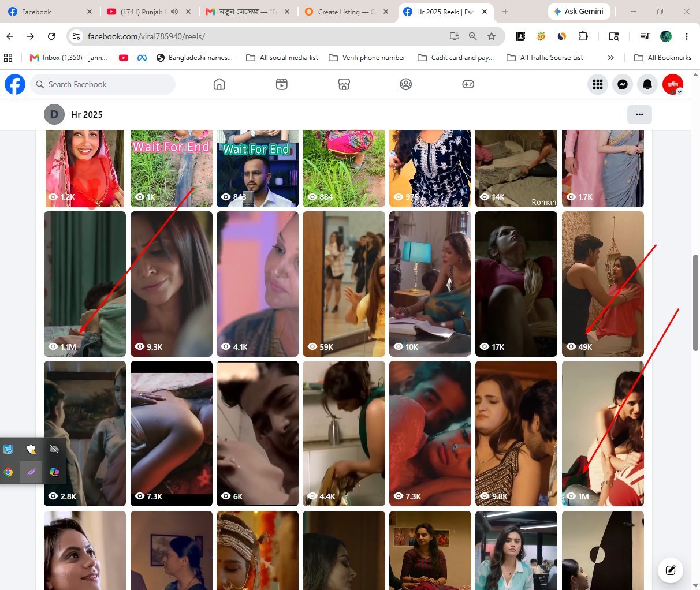Open the apps grid in bookmarks bar

8,58
